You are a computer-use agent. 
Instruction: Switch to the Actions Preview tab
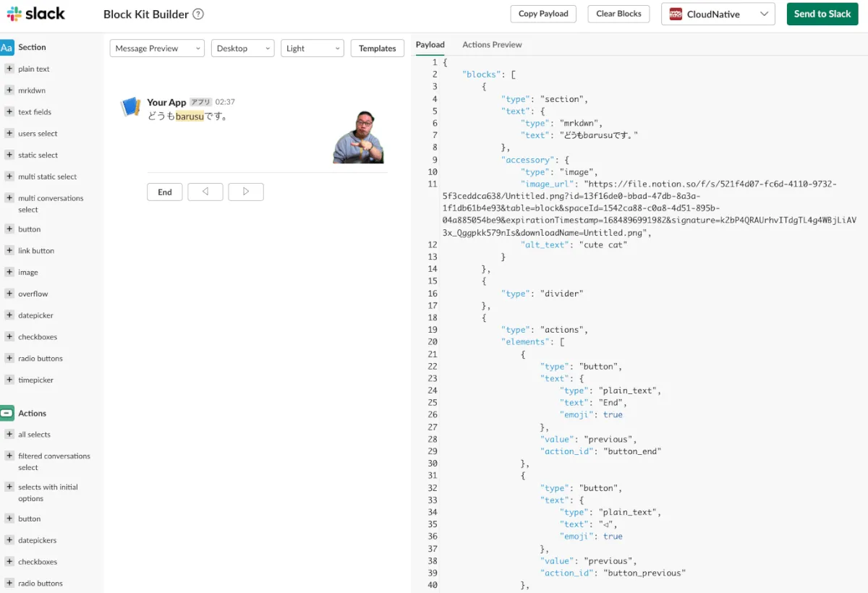click(492, 45)
